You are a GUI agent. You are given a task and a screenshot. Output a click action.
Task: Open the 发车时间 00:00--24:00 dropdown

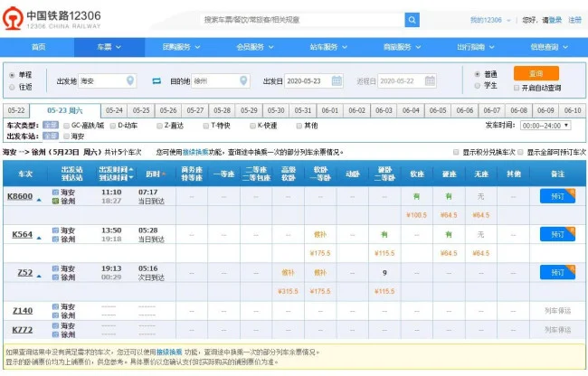point(545,126)
